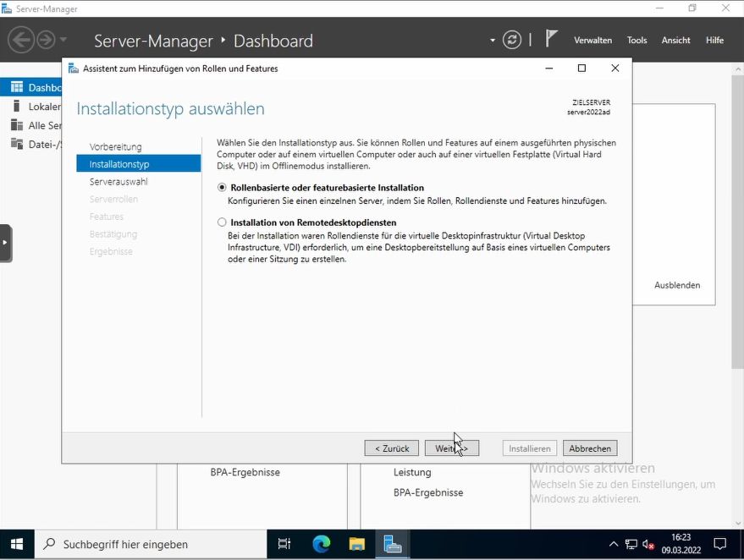Minimize the Assistent wizard window
This screenshot has height=560, width=744.
[x=549, y=69]
